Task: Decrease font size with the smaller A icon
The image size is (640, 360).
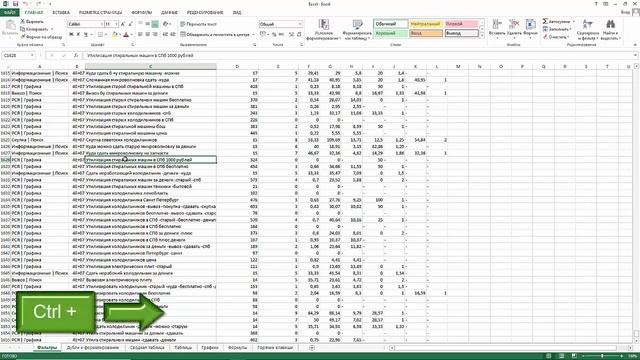Action: [x=130, y=24]
